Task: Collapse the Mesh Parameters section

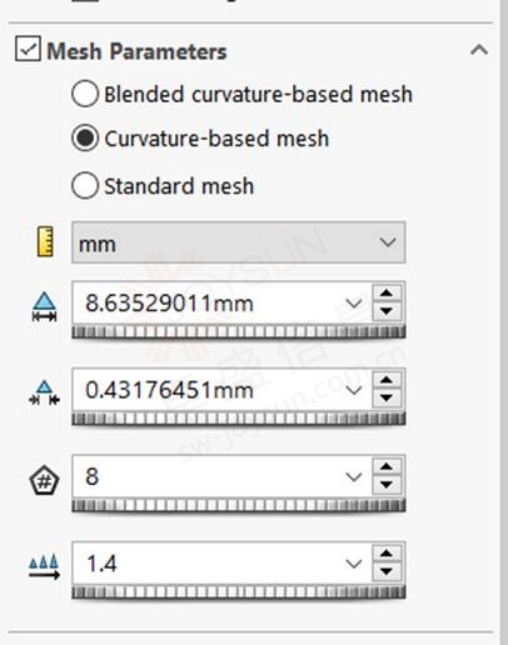Action: (x=479, y=50)
